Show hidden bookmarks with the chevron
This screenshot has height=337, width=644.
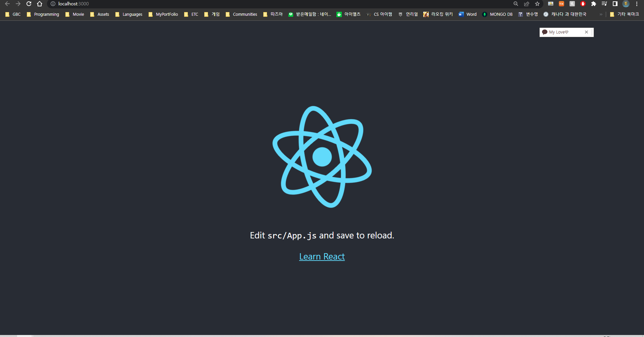(601, 14)
